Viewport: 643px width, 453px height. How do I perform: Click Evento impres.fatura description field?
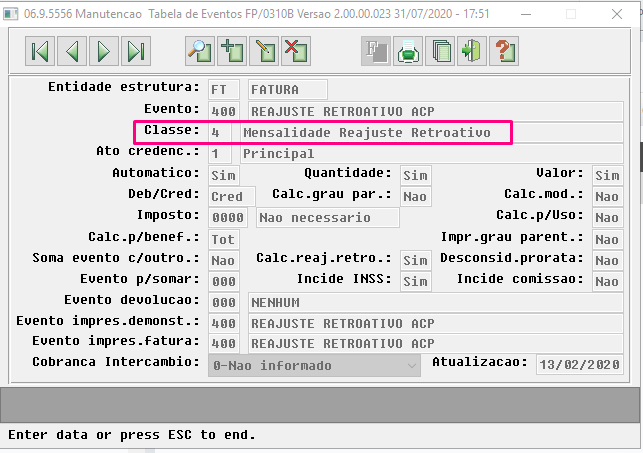[x=436, y=343]
